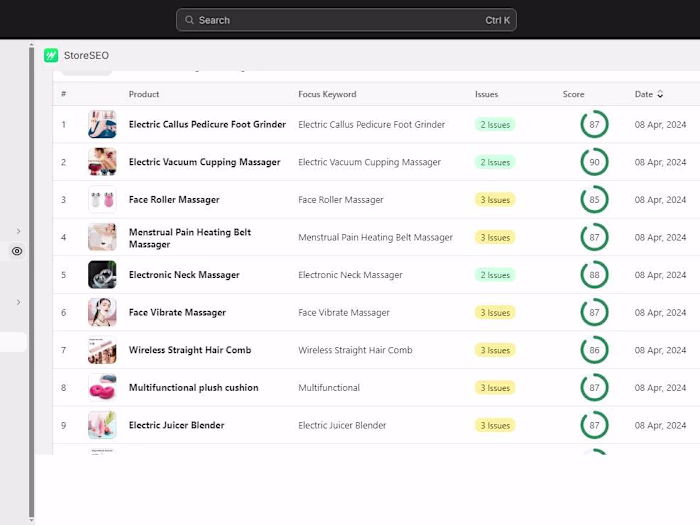
Task: Expand the upper sidebar chevron above eye icon
Action: [x=18, y=231]
